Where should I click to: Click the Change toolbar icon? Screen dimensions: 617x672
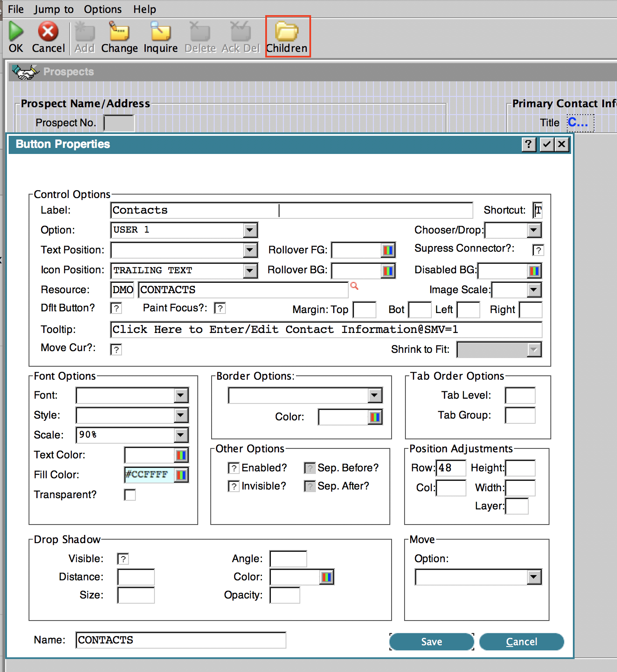pyautogui.click(x=119, y=32)
